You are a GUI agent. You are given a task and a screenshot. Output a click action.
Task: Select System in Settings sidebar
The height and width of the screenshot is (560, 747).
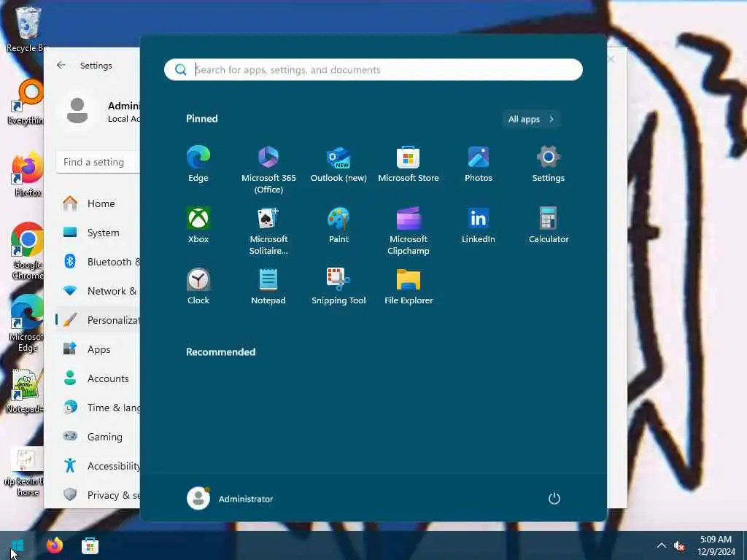[x=98, y=233]
